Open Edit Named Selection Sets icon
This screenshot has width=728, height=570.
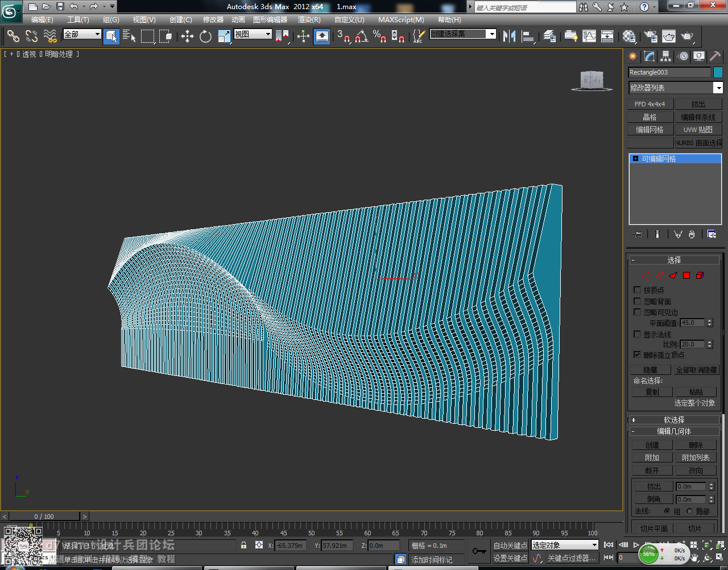(x=419, y=36)
